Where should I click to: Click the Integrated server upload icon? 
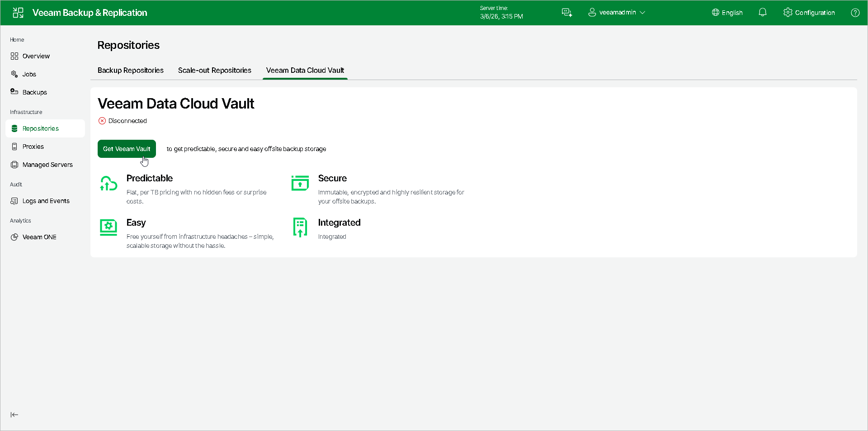(300, 227)
